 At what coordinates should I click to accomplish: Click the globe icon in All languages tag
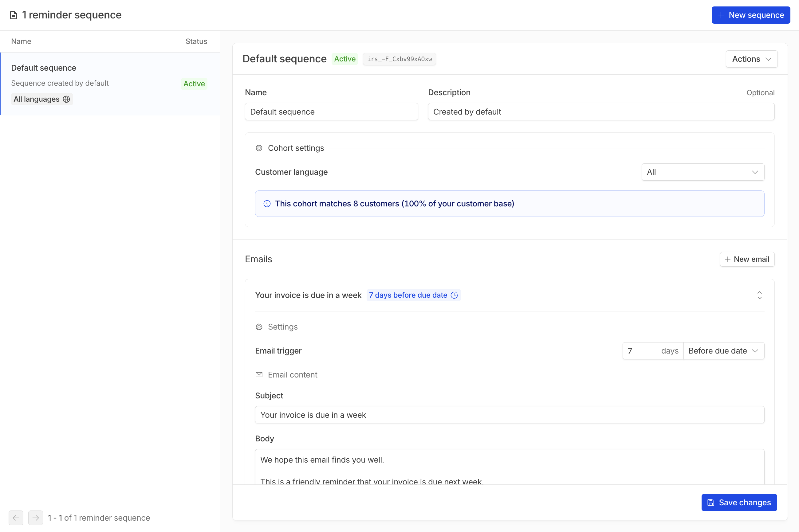[x=66, y=99]
